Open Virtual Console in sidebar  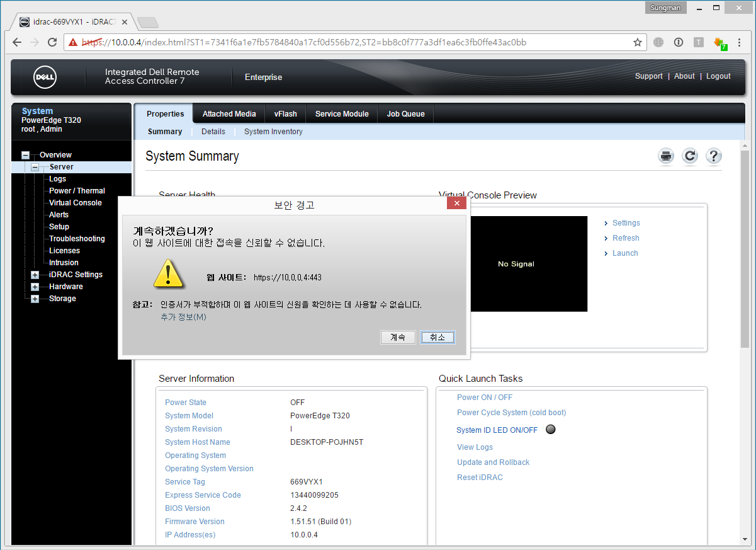tap(76, 203)
